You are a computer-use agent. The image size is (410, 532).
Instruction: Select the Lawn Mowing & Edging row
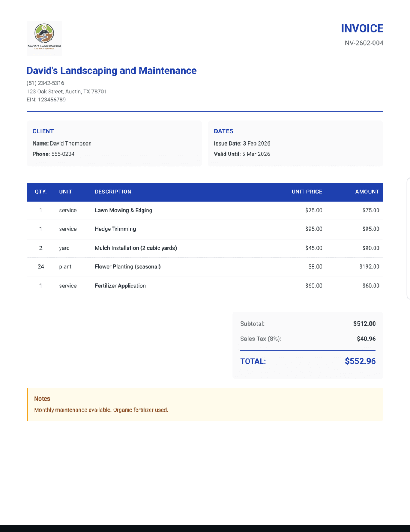123,210
